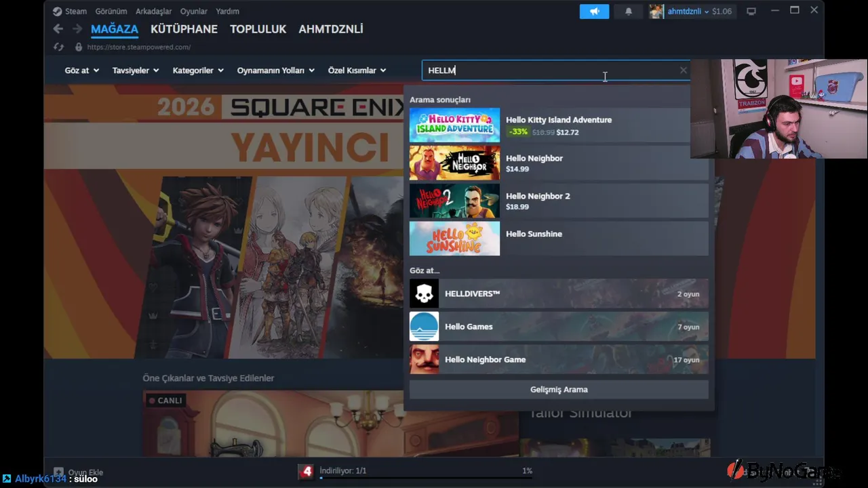The image size is (868, 488).
Task: Click the -33% discount badge
Action: tap(519, 132)
